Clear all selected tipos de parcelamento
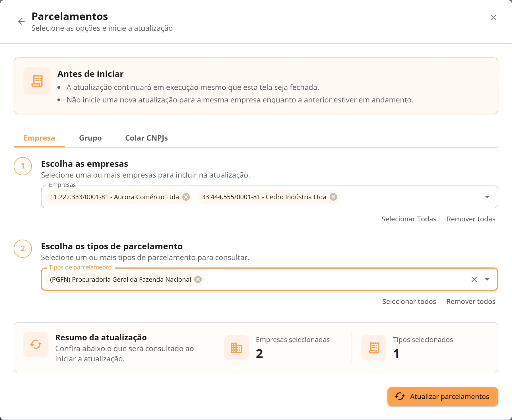The width and height of the screenshot is (512, 420). [474, 279]
